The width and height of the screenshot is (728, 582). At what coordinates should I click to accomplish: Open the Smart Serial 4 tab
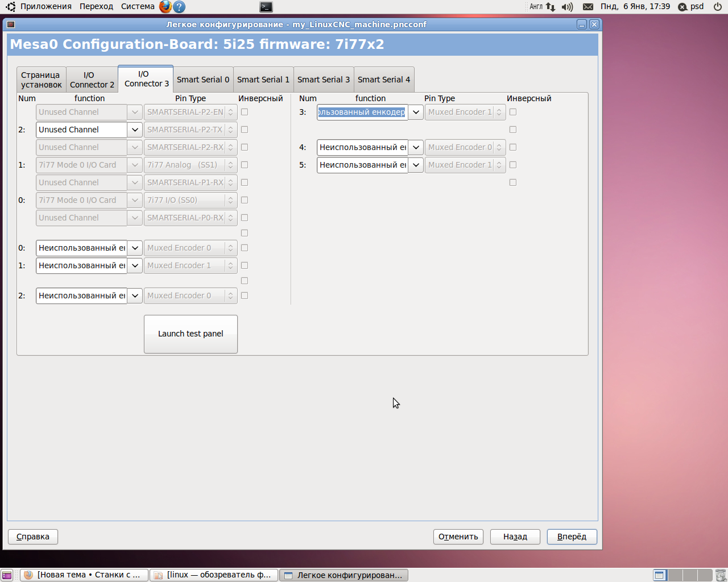click(x=384, y=80)
